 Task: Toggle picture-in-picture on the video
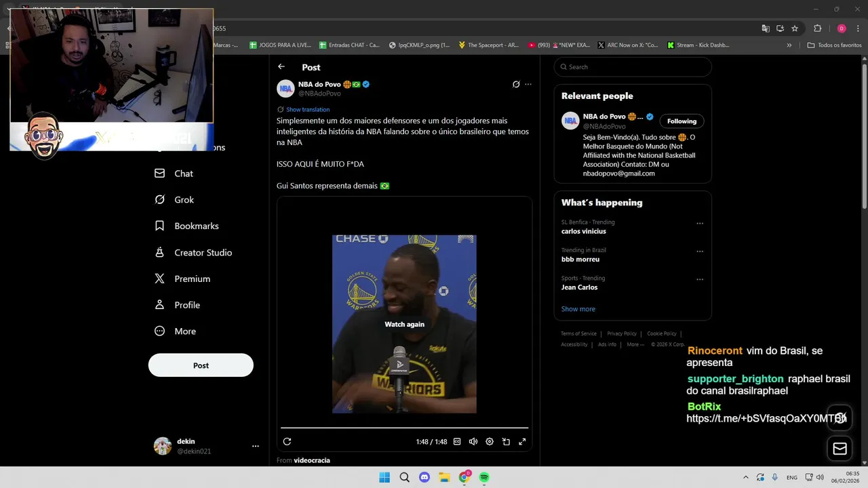506,441
